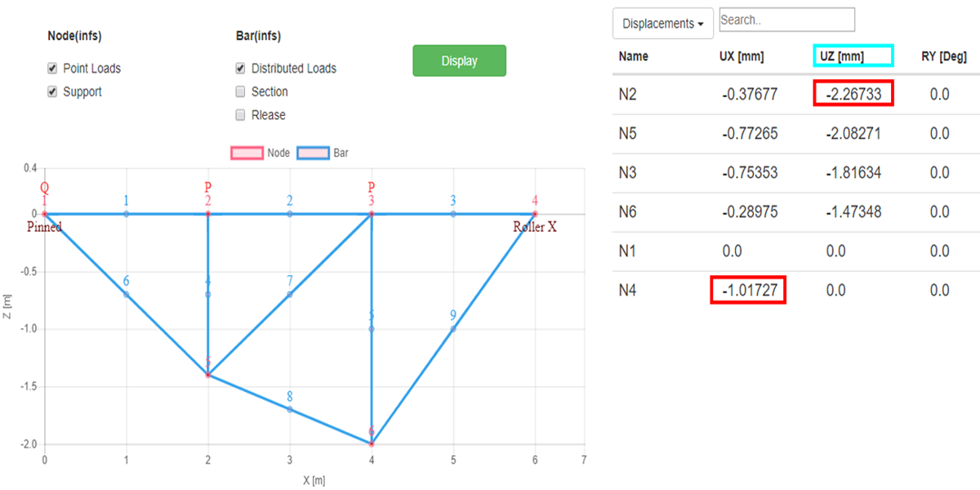The image size is (980, 490).
Task: Select the N4 row in displacements table
Action: coord(796,291)
